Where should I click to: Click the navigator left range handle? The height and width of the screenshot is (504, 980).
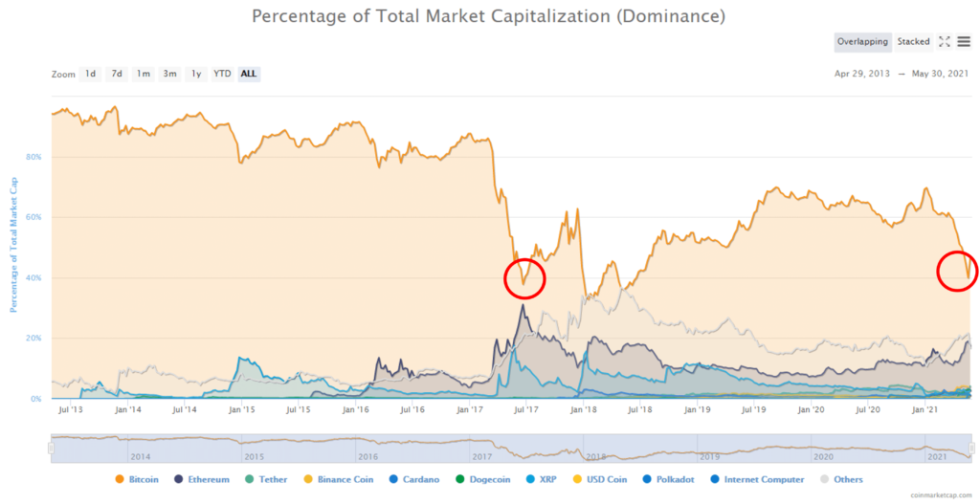pos(52,448)
